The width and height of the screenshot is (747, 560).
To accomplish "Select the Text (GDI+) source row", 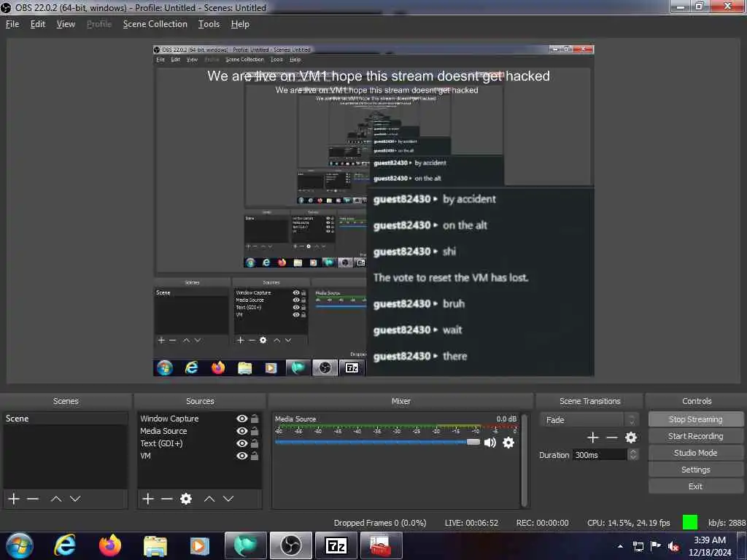I will 199,443.
